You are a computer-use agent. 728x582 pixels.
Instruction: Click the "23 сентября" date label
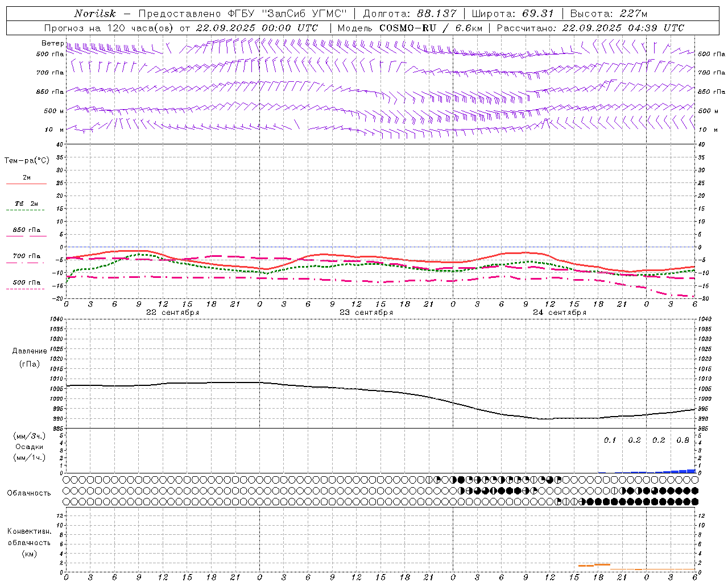[x=366, y=313]
